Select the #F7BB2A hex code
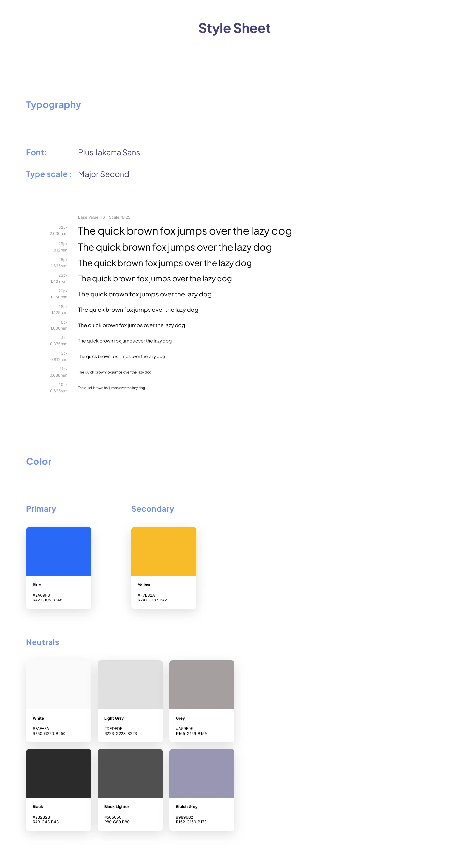Image resolution: width=469 pixels, height=868 pixels. pyautogui.click(x=146, y=595)
